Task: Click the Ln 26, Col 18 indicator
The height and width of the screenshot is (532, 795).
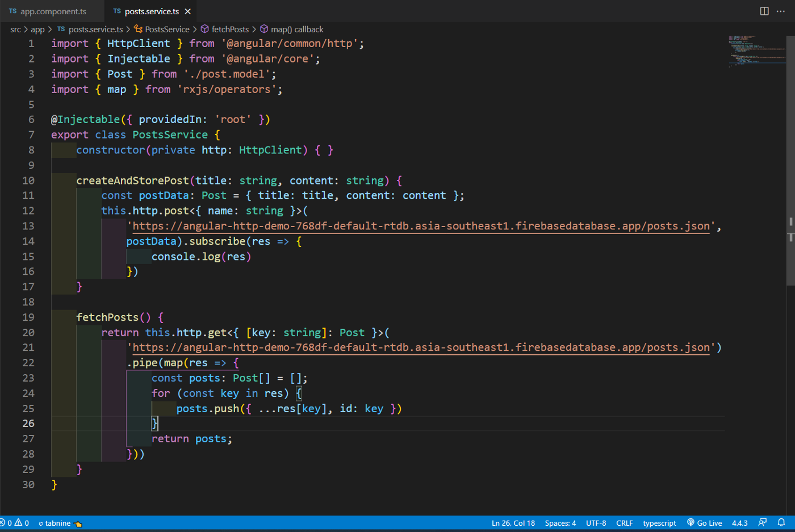Action: point(513,523)
